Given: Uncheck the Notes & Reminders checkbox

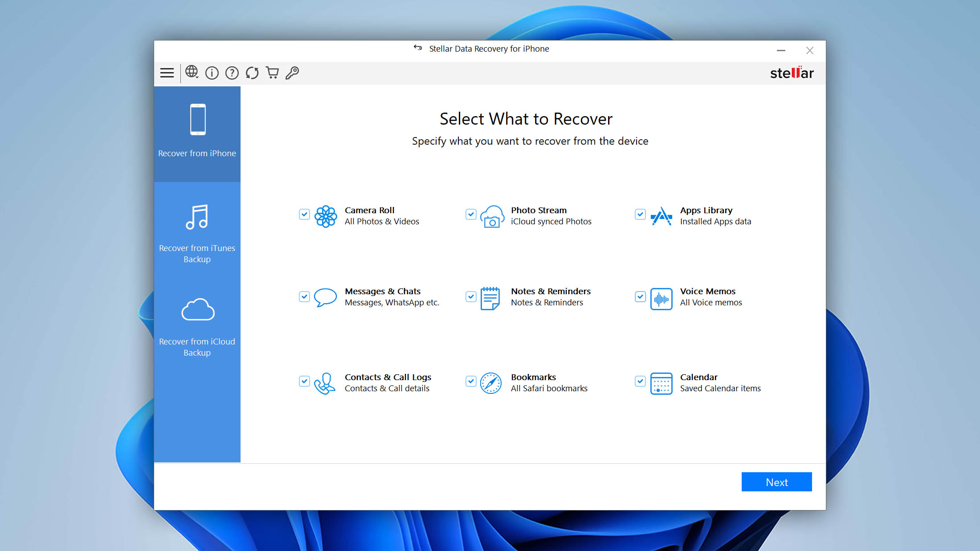Looking at the screenshot, I should [x=471, y=296].
